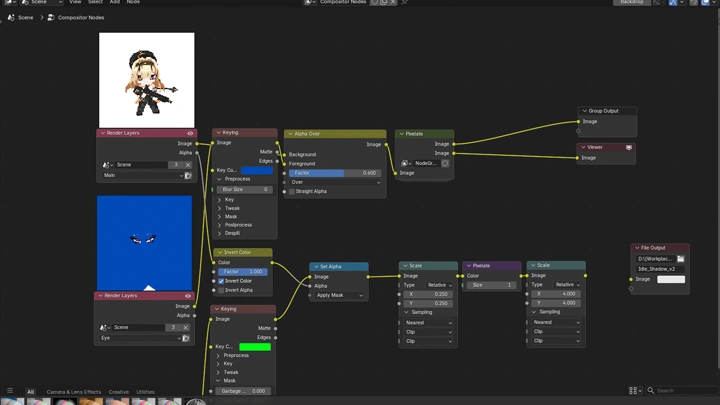The width and height of the screenshot is (720, 405).
Task: Enable the Straight Alpha checkbox
Action: pos(292,191)
